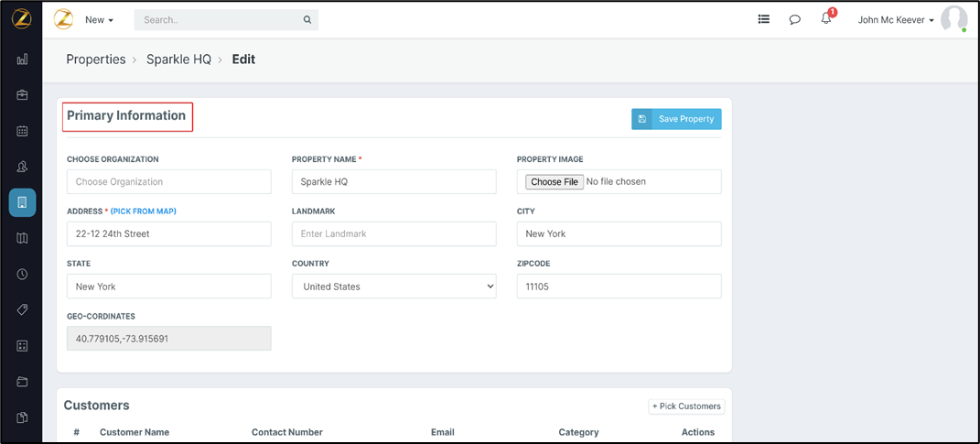Screen dimensions: 980x444
Task: Click the Property Name field
Action: (394, 182)
